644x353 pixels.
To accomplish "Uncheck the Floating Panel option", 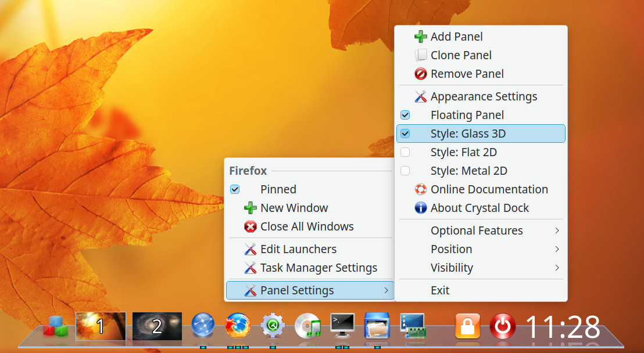I will tap(467, 114).
